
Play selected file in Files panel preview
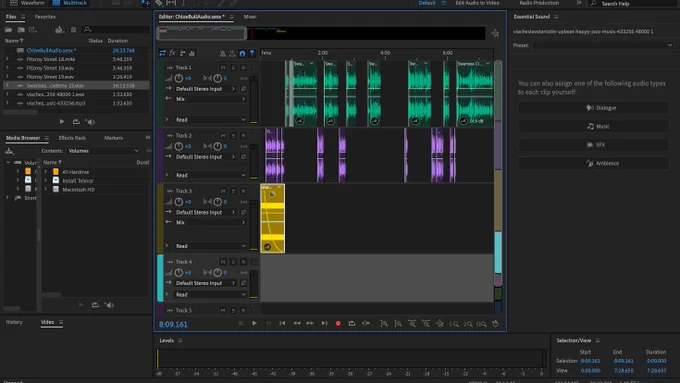pyautogui.click(x=62, y=122)
